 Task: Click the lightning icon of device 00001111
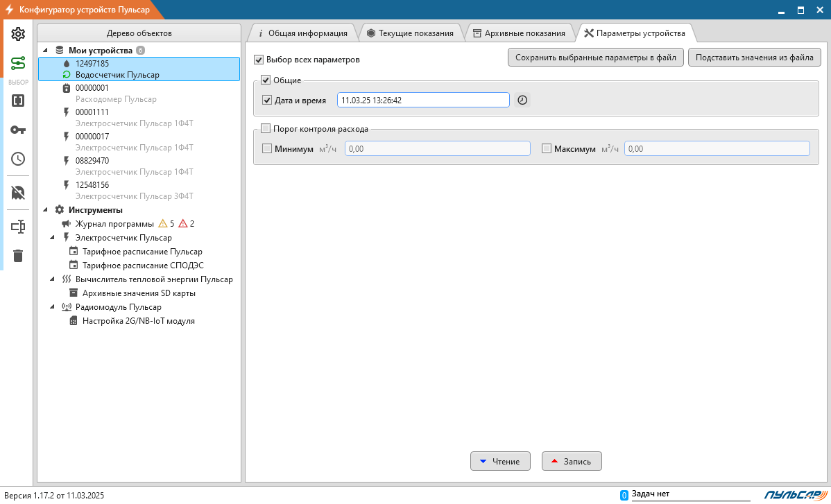click(x=67, y=112)
